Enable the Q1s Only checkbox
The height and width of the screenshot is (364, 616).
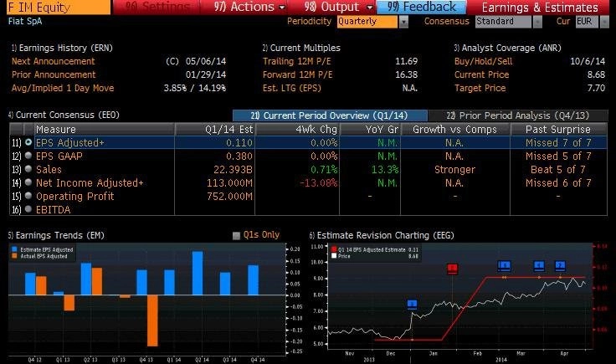coord(236,236)
